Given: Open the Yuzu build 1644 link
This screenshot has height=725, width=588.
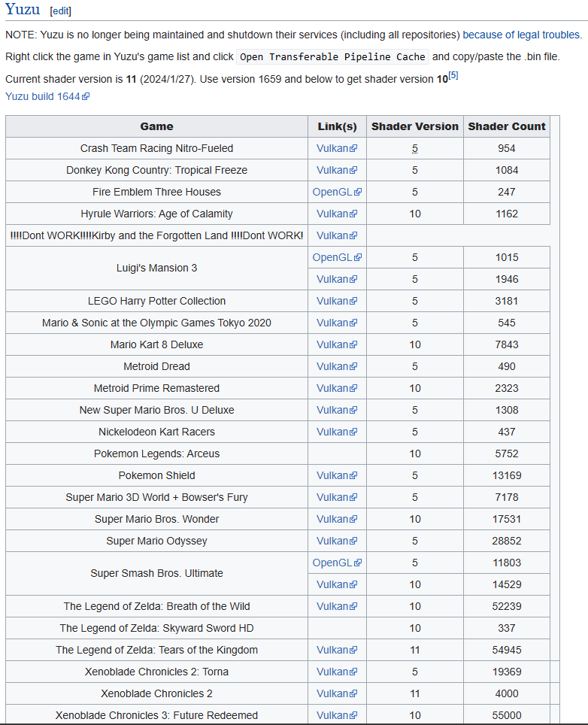Looking at the screenshot, I should coord(47,96).
